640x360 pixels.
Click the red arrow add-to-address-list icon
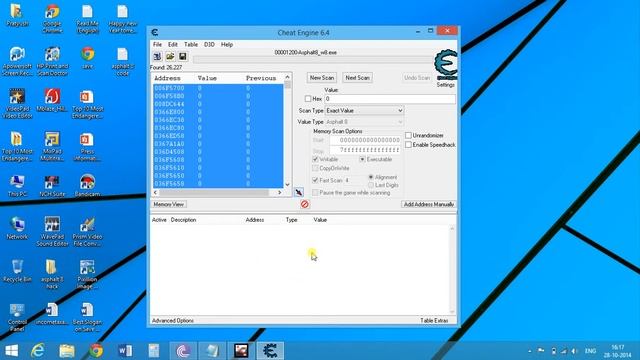coord(299,192)
